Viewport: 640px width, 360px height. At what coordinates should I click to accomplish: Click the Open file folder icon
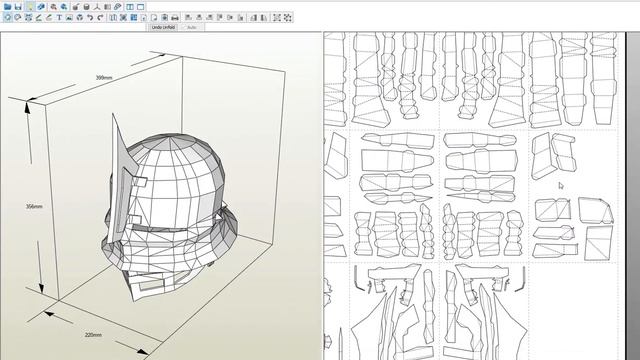pyautogui.click(x=7, y=7)
